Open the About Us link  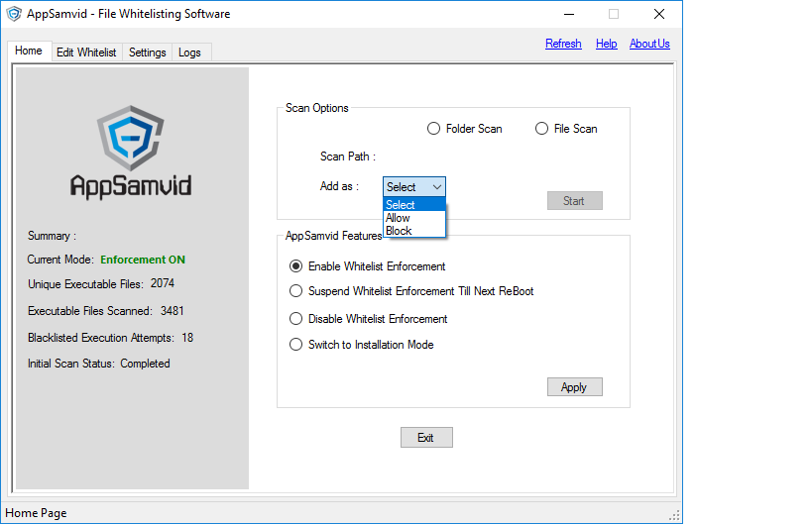pyautogui.click(x=649, y=44)
